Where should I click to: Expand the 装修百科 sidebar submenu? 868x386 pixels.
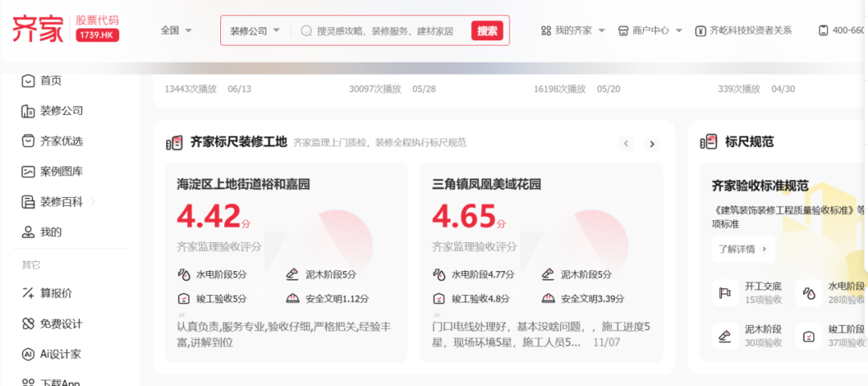pyautogui.click(x=93, y=202)
